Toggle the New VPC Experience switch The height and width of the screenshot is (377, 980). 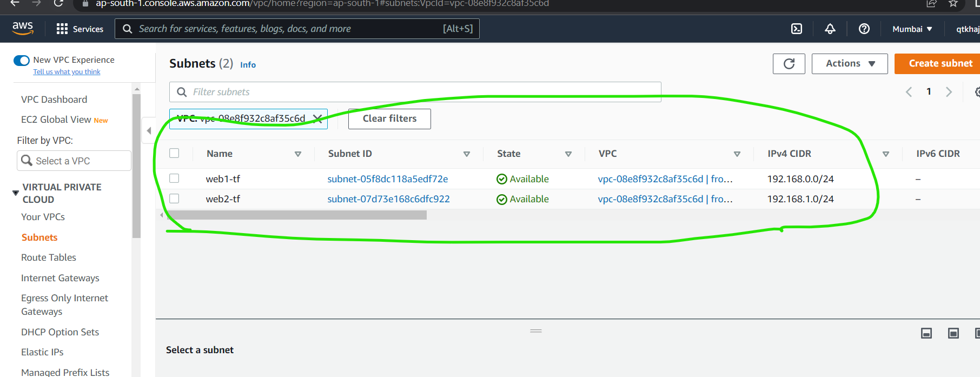click(x=22, y=60)
